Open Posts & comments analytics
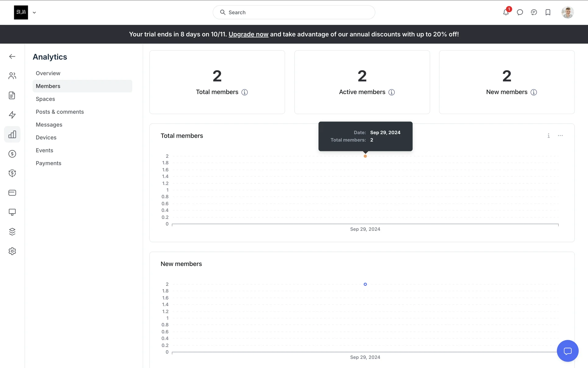Screen dimensions: 588x368 60,112
